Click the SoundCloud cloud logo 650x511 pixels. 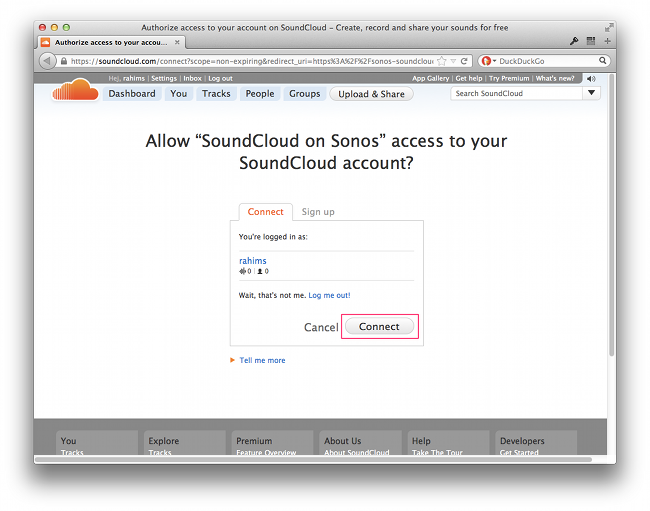75,90
